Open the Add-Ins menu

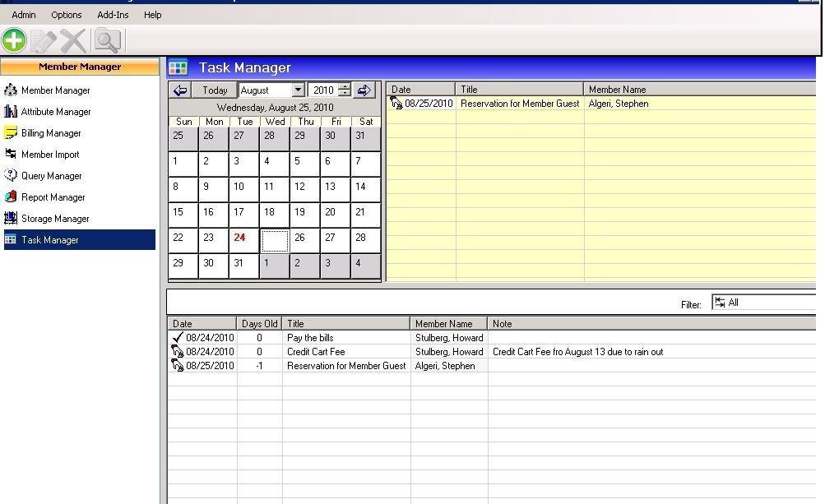point(113,15)
